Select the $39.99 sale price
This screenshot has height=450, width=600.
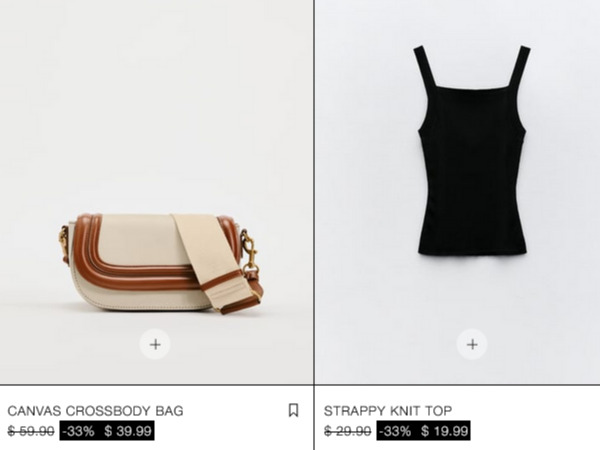pos(128,431)
